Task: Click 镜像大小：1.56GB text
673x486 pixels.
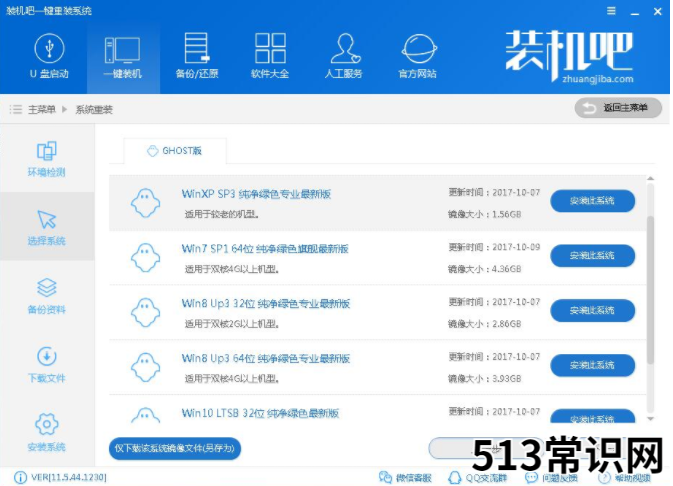Action: point(485,214)
